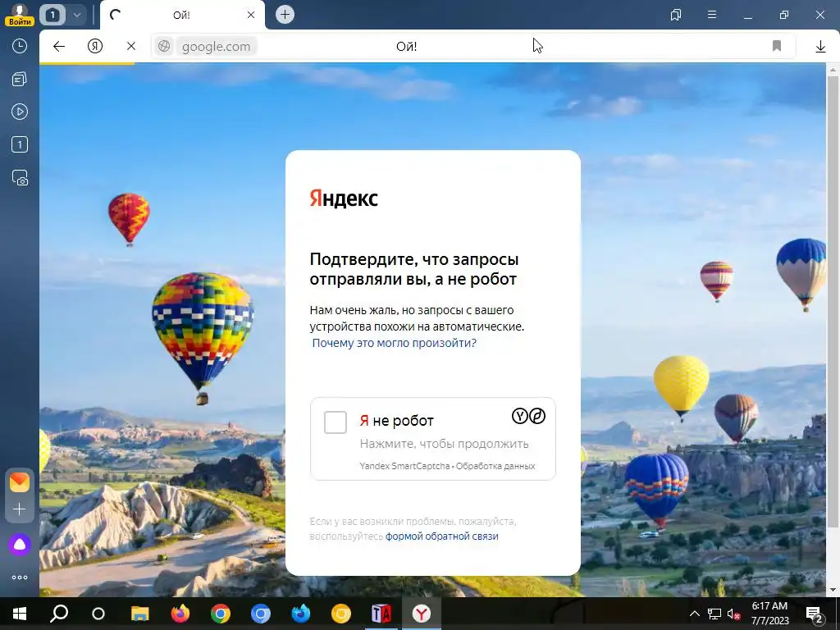Select Yandex Browser taskbar icon

click(x=422, y=614)
